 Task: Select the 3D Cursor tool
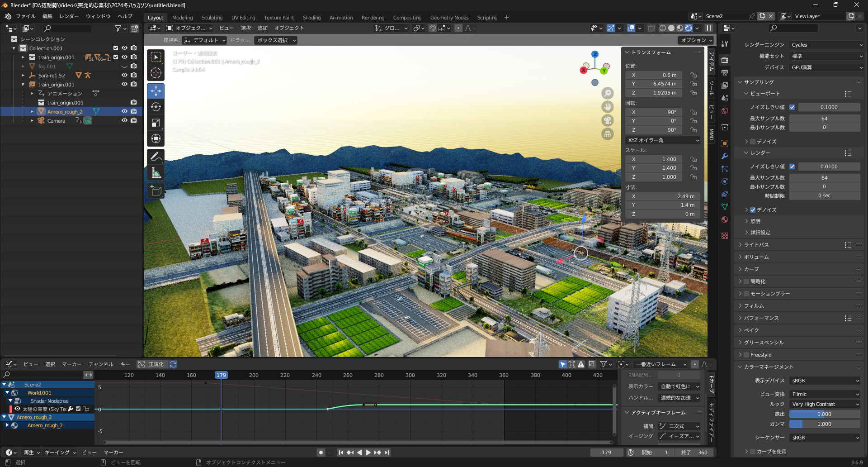[156, 73]
